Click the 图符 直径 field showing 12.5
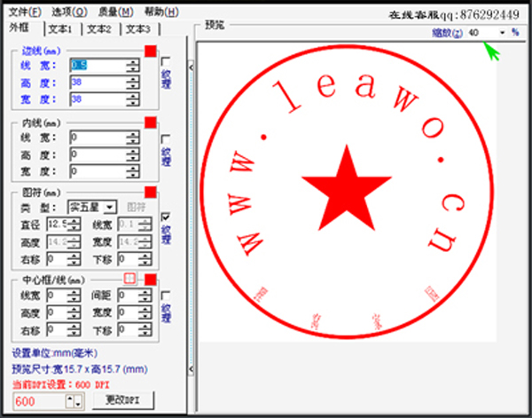532x418 pixels. (x=57, y=225)
